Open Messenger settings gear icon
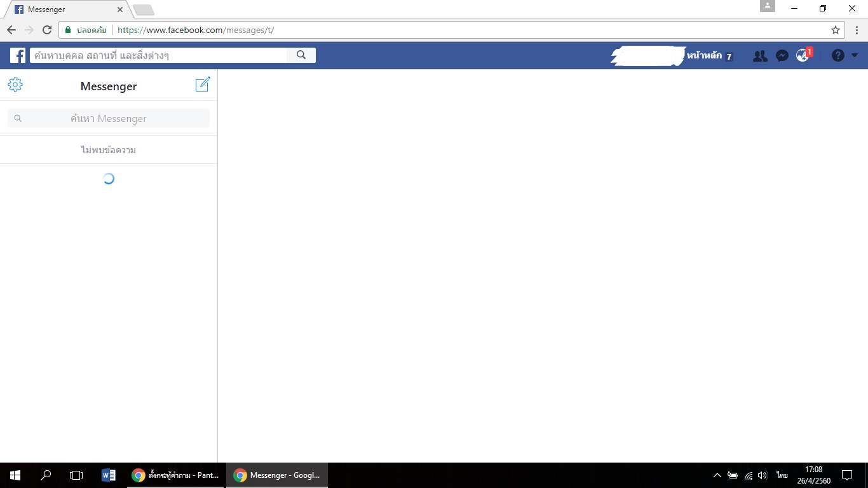868x488 pixels. pos(15,85)
